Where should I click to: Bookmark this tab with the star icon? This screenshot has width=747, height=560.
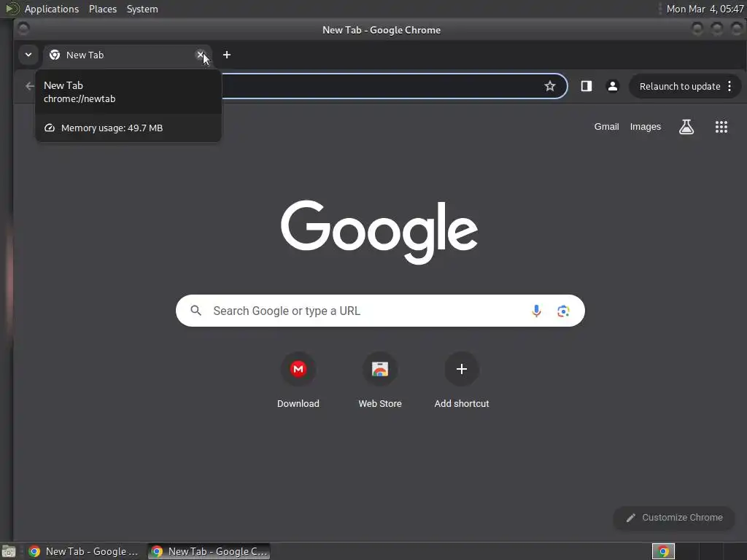click(550, 86)
